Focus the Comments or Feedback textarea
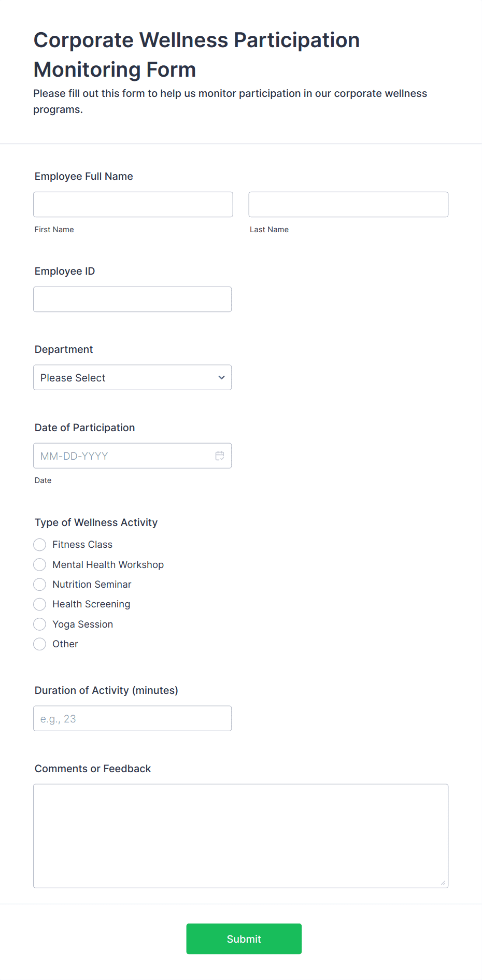 point(240,836)
